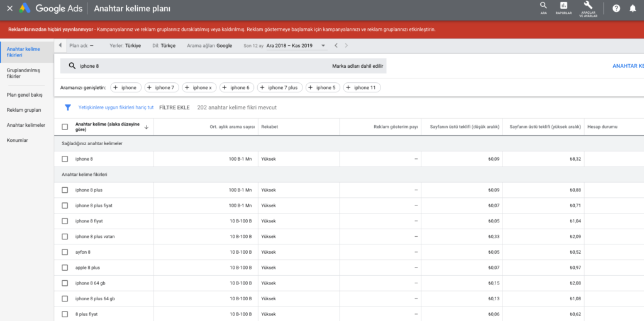Check the 'apple 8 plus' keyword row

point(65,268)
